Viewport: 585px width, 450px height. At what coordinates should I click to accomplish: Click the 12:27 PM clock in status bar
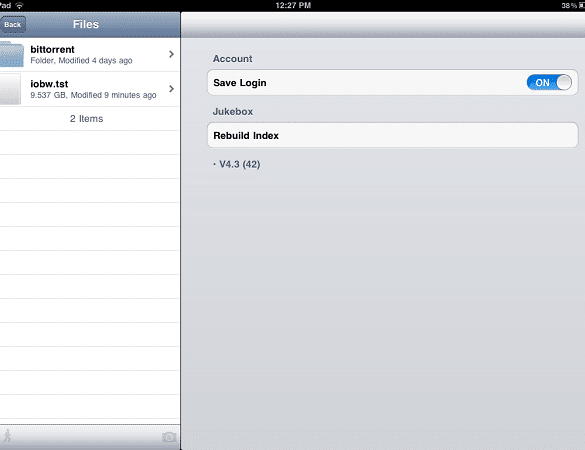tap(293, 5)
